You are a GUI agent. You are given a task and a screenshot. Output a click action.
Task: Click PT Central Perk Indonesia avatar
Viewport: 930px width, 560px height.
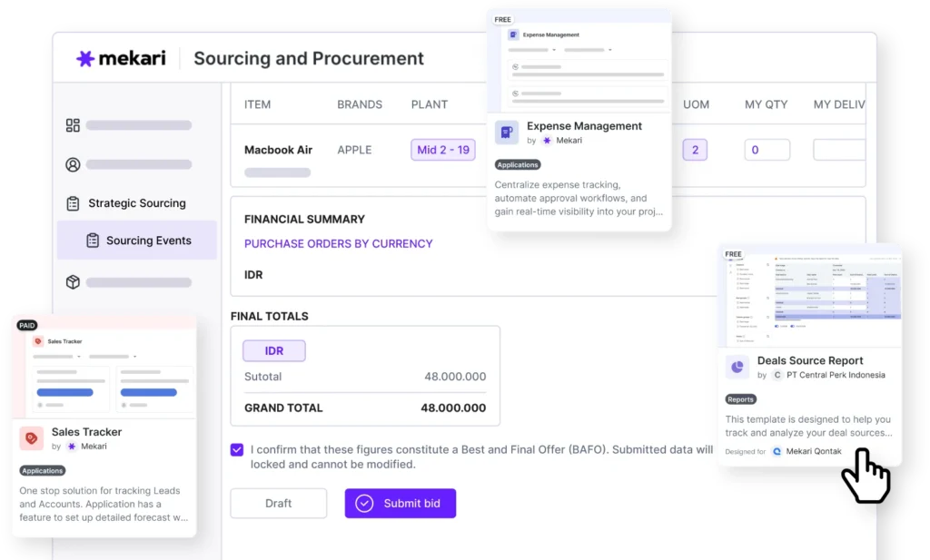tap(777, 375)
